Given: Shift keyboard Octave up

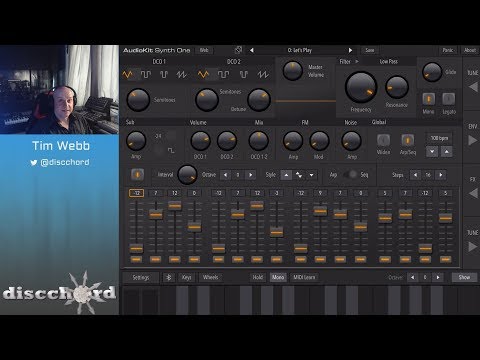Looking at the screenshot, I should (438, 277).
